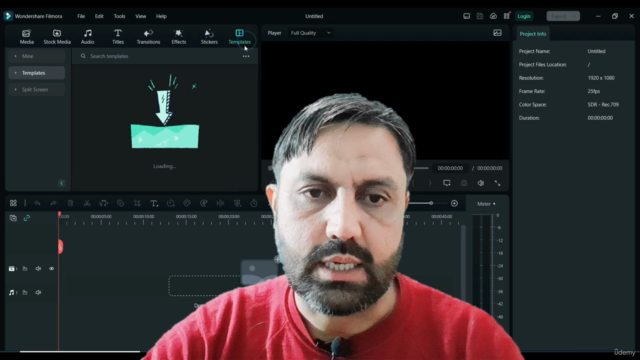Click the timeline zoom in plus button
Image resolution: width=640 pixels, height=360 pixels.
[x=454, y=203]
